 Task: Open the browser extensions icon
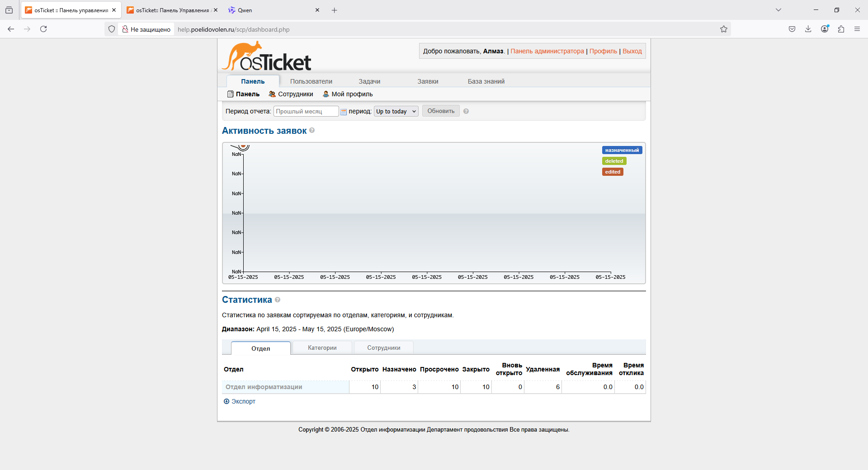(x=841, y=29)
